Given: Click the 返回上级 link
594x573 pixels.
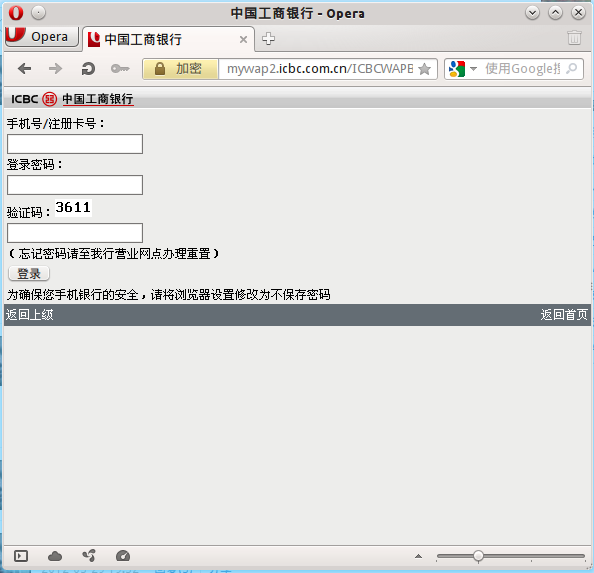Looking at the screenshot, I should click(29, 315).
